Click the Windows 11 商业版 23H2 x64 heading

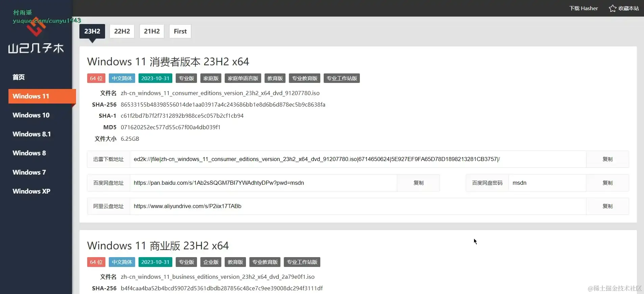[x=158, y=246]
